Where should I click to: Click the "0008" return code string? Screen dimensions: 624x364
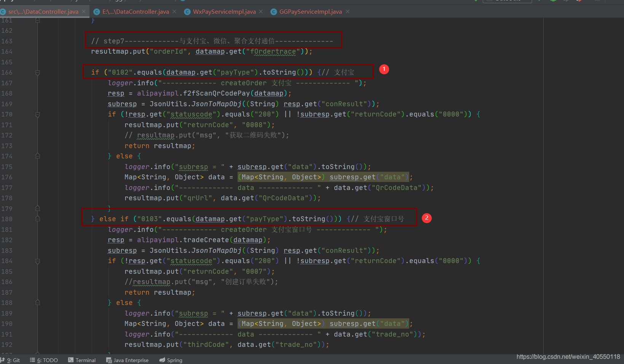[254, 125]
